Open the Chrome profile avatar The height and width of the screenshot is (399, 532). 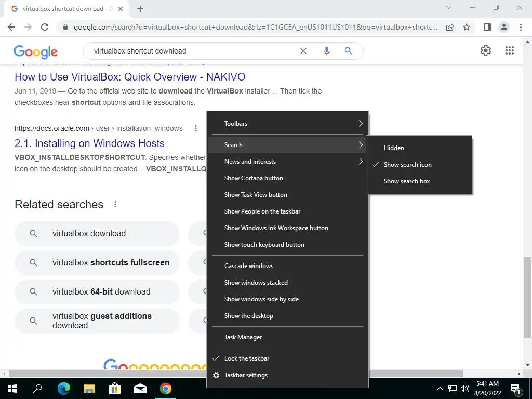504,27
